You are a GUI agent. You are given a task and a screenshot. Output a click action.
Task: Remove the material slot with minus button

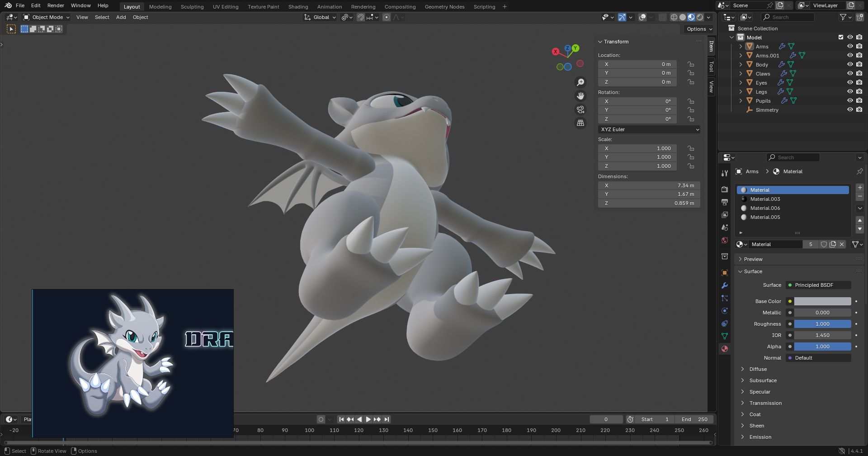[x=860, y=197]
